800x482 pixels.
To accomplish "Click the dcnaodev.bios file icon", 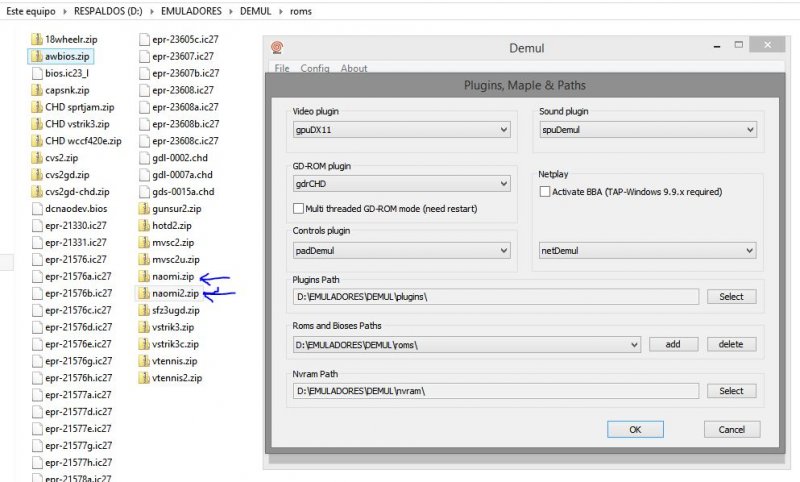I will click(x=37, y=209).
